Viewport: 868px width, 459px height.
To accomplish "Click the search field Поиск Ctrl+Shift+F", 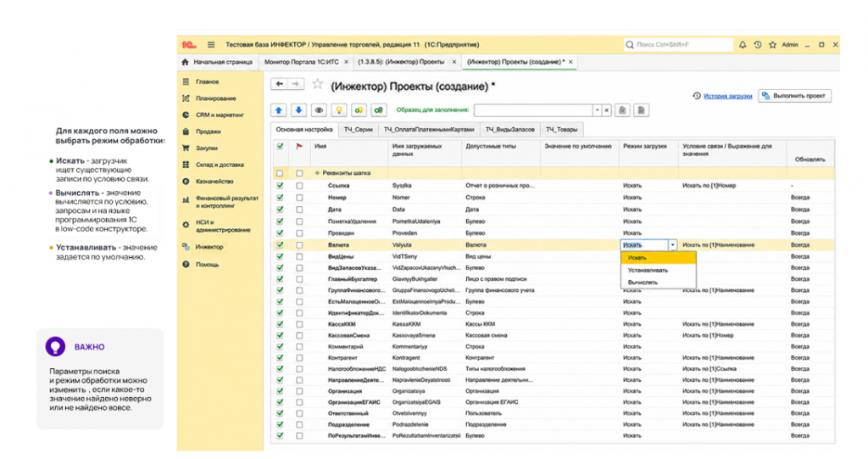I will point(678,45).
